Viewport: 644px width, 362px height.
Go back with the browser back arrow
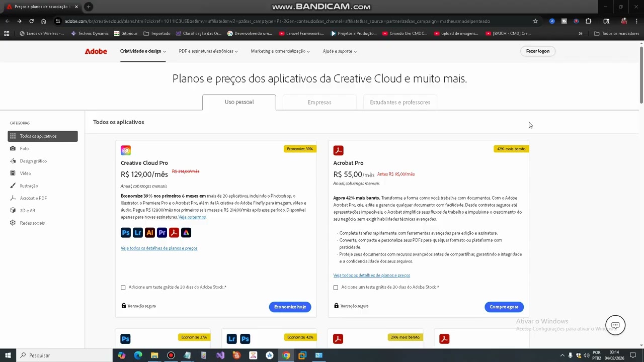pyautogui.click(x=7, y=21)
